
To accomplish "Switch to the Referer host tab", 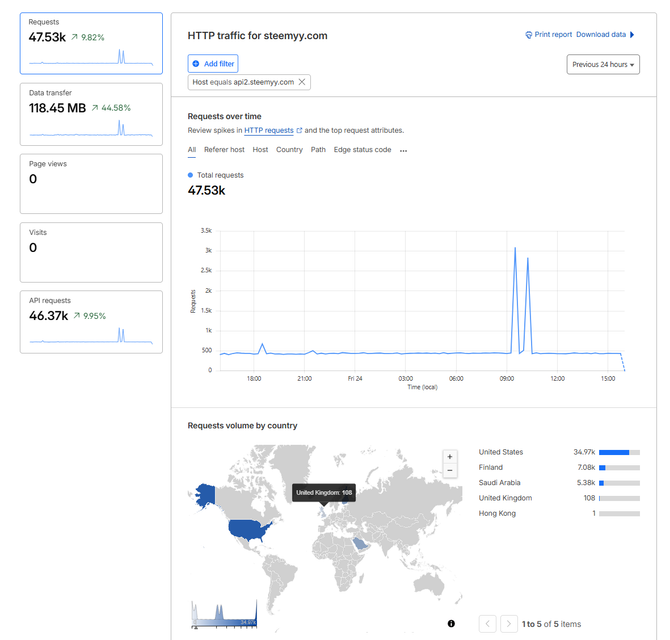I will pos(224,150).
